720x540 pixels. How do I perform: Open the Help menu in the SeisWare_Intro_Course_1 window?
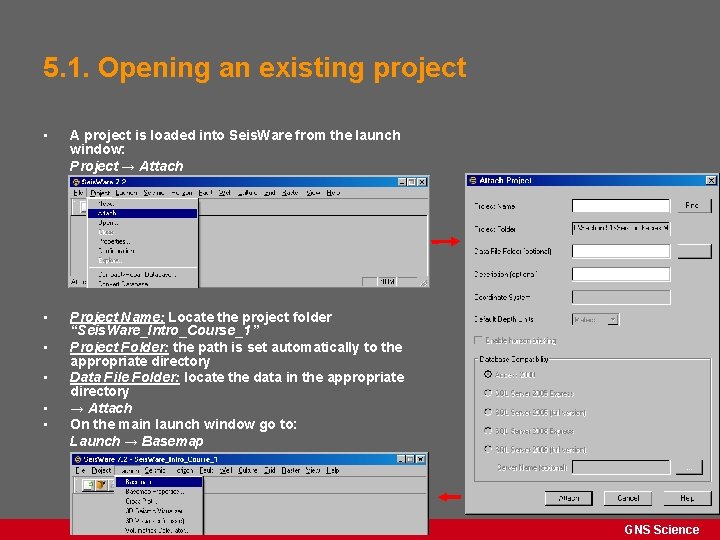tap(333, 471)
